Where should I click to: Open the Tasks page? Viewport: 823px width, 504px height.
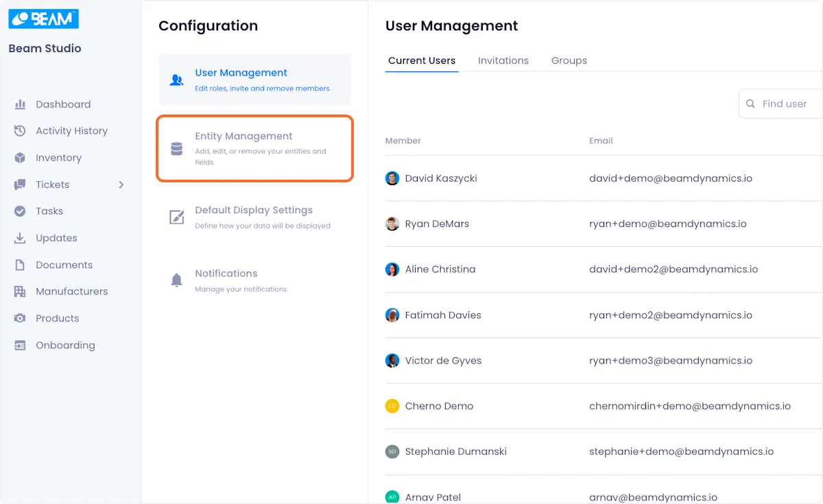(49, 211)
